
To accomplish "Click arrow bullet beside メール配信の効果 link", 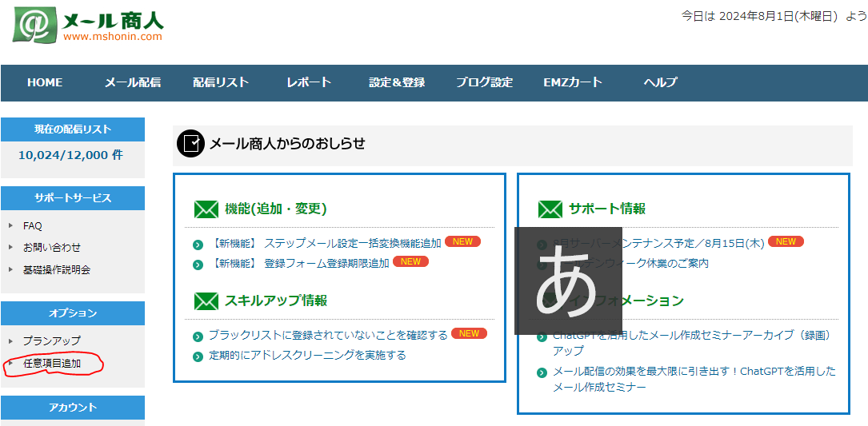I will click(542, 372).
